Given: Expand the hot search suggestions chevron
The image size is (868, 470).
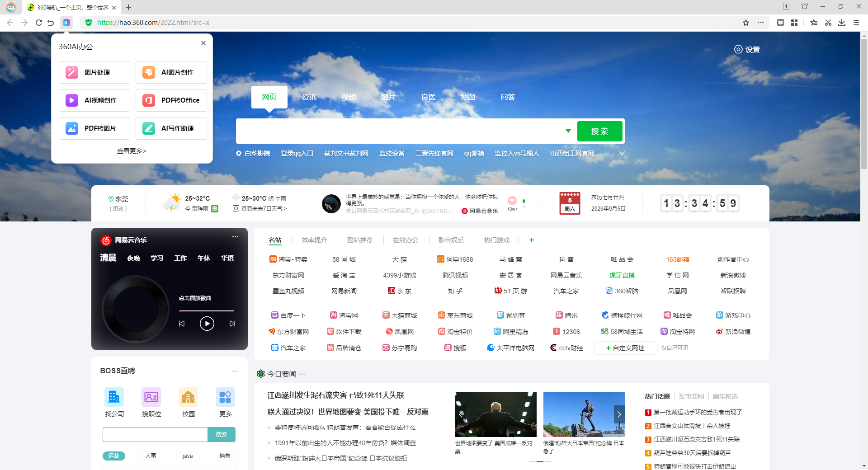Looking at the screenshot, I should 622,153.
